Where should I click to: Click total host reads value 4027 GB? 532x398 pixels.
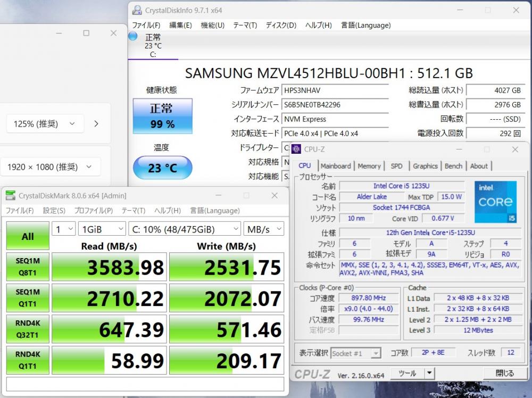coord(496,90)
